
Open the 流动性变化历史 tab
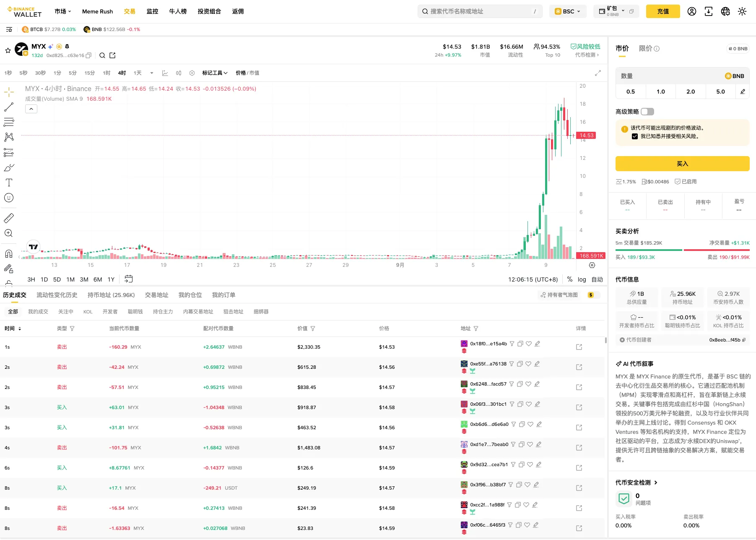(x=57, y=295)
